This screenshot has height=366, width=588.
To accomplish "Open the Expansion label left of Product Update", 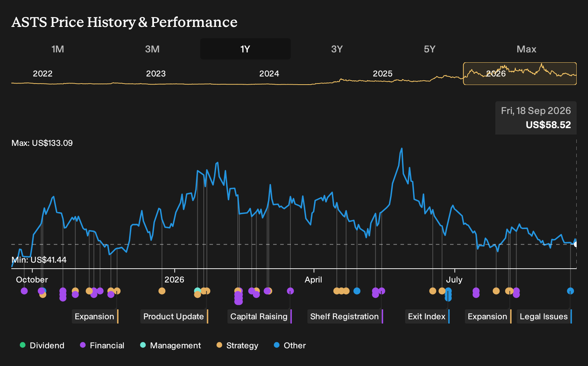I will [x=95, y=316].
